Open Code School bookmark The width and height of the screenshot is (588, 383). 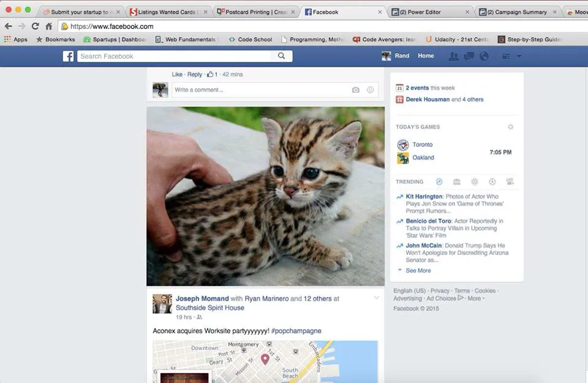pyautogui.click(x=251, y=39)
